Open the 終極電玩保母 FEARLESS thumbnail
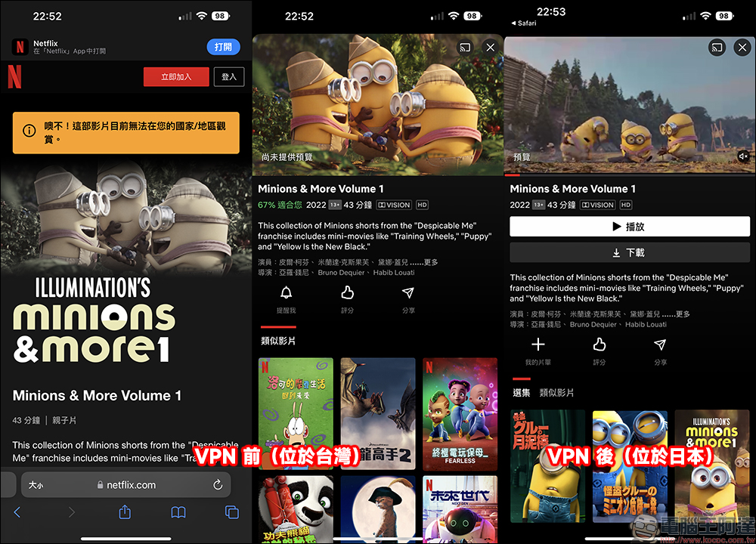This screenshot has height=544, width=756. pos(460,414)
